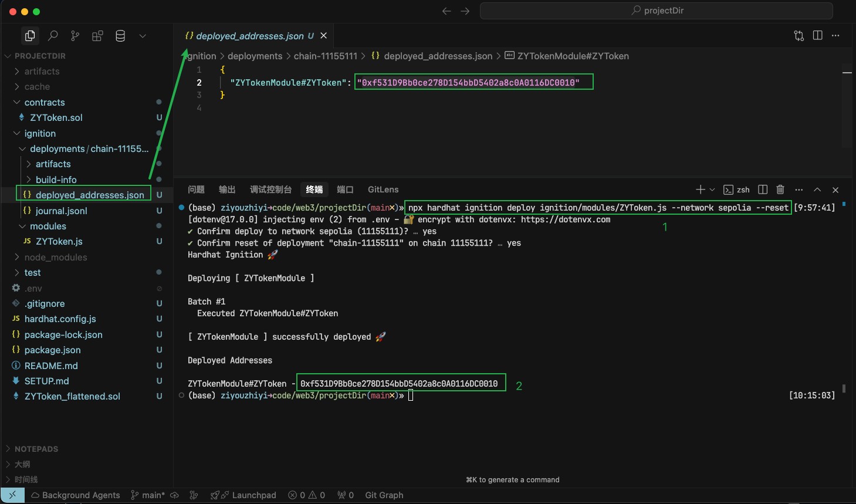856x504 pixels.
Task: Expand the top-level artifacts folder
Action: click(42, 71)
